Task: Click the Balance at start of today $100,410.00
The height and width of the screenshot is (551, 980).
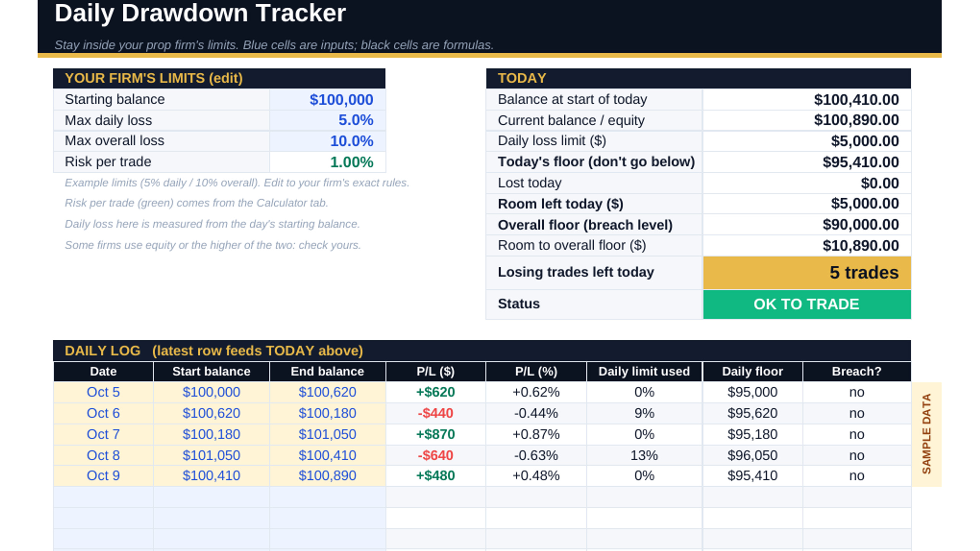Action: click(x=807, y=99)
